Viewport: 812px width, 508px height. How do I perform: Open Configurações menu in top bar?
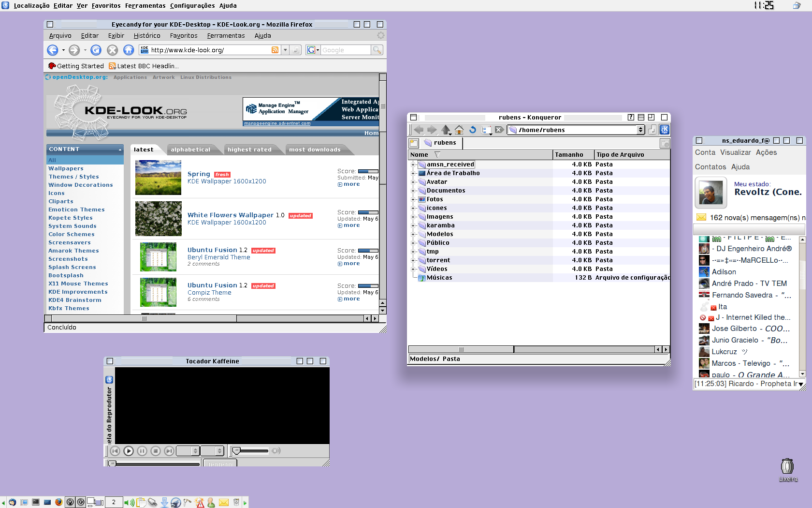point(192,6)
